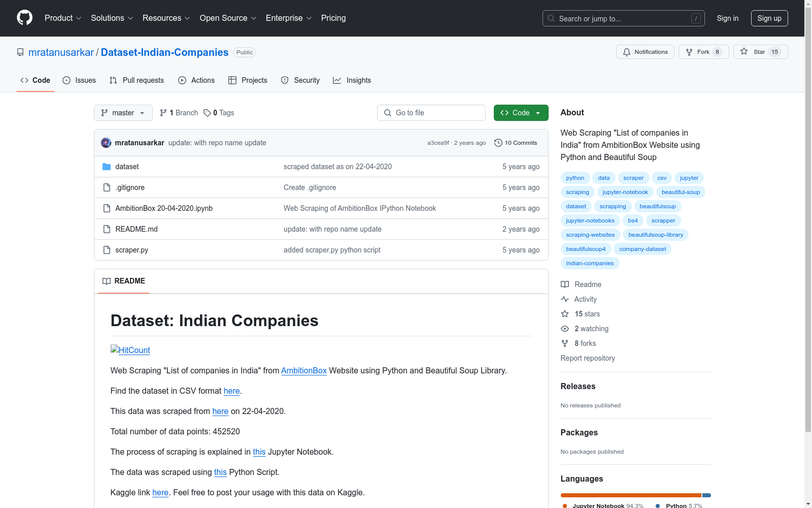This screenshot has width=812, height=508.
Task: Click the branch icon beside 1 Branch
Action: pyautogui.click(x=163, y=113)
